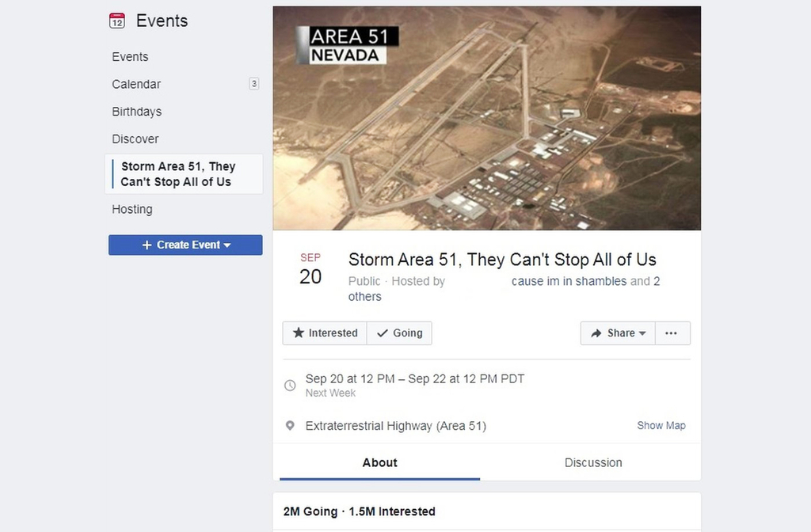811x532 pixels.
Task: Select Birthdays in the sidebar
Action: click(x=136, y=112)
